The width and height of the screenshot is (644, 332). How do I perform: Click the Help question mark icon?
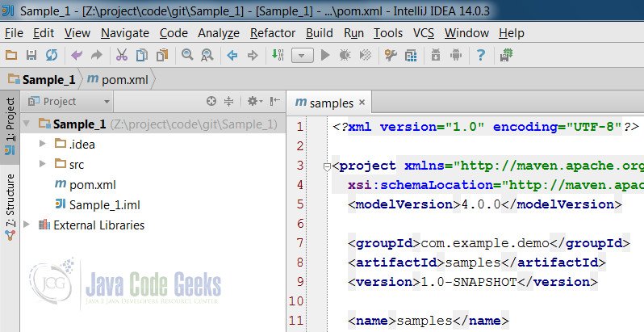pos(481,55)
